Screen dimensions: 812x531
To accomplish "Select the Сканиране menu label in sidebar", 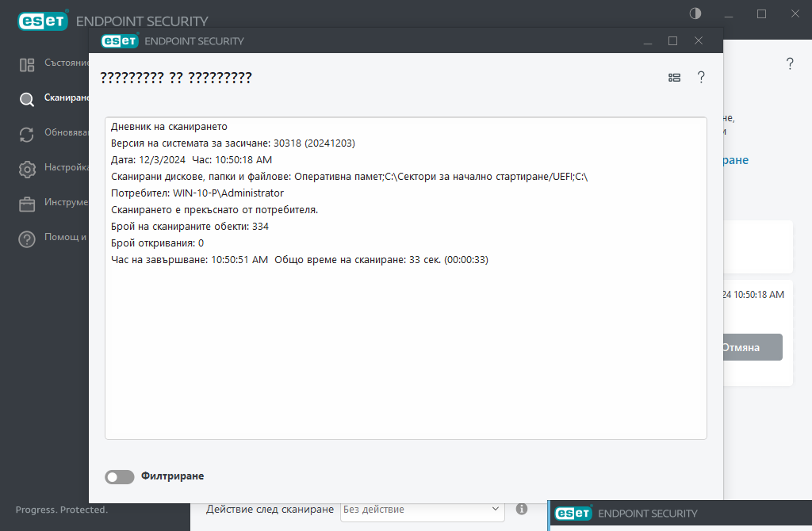I will coord(66,97).
